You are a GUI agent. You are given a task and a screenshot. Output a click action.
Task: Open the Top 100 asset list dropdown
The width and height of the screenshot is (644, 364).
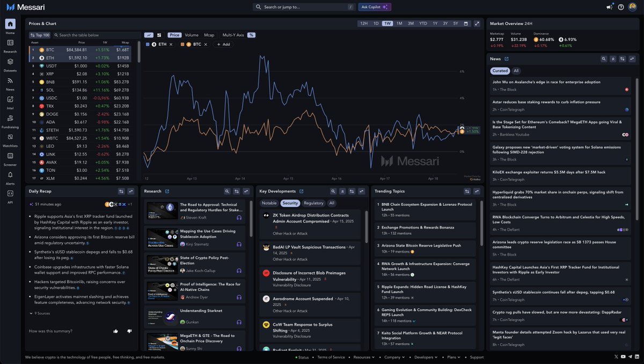40,35
